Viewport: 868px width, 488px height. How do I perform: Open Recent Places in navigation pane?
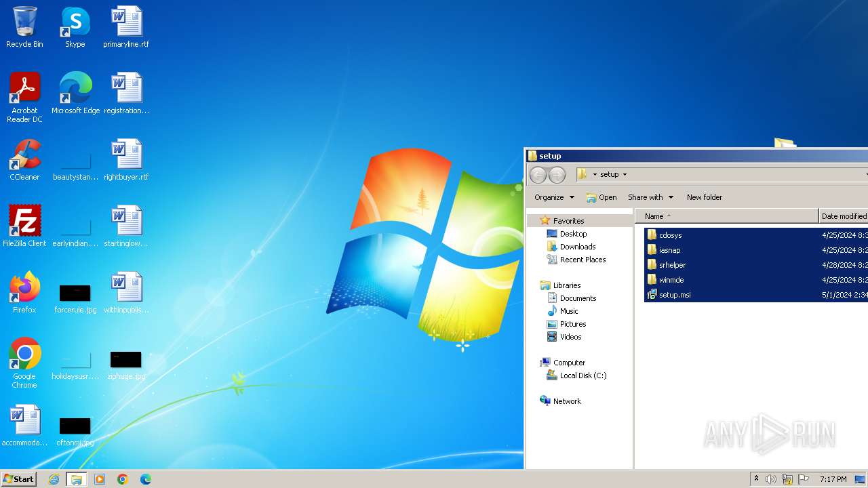tap(576, 260)
